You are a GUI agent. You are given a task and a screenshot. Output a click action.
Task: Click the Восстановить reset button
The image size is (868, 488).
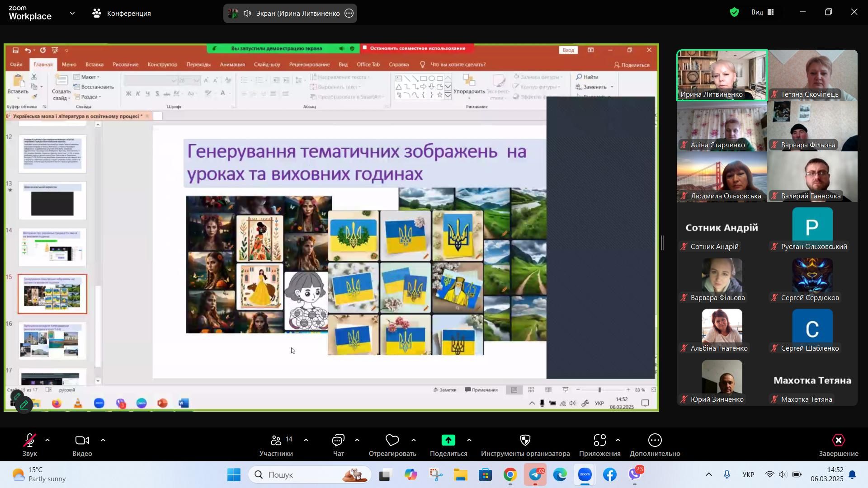[x=94, y=87]
